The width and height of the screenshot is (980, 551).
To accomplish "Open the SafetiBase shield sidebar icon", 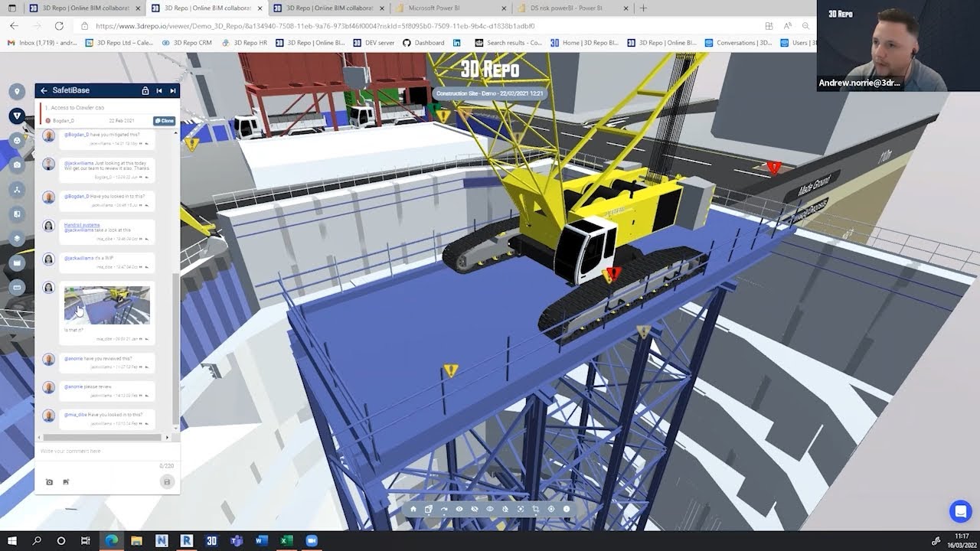I will pos(17,116).
